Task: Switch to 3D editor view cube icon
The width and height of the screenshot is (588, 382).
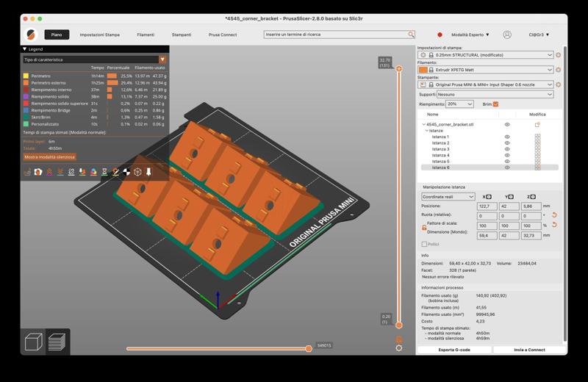Action: point(33,342)
